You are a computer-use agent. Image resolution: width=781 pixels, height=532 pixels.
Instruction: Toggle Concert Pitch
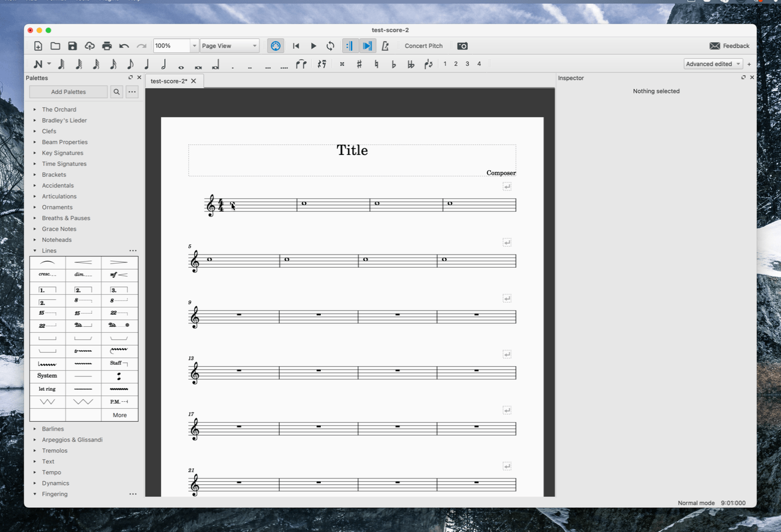pyautogui.click(x=423, y=46)
